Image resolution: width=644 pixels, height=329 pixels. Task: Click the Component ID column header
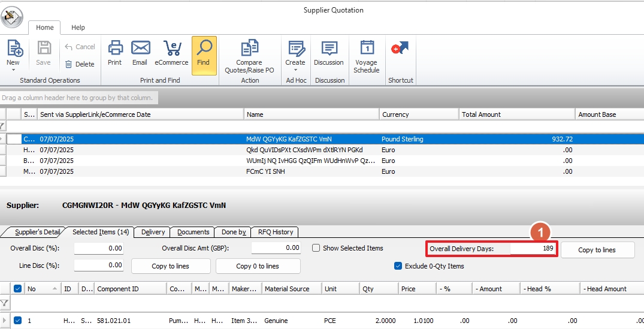[131, 289]
